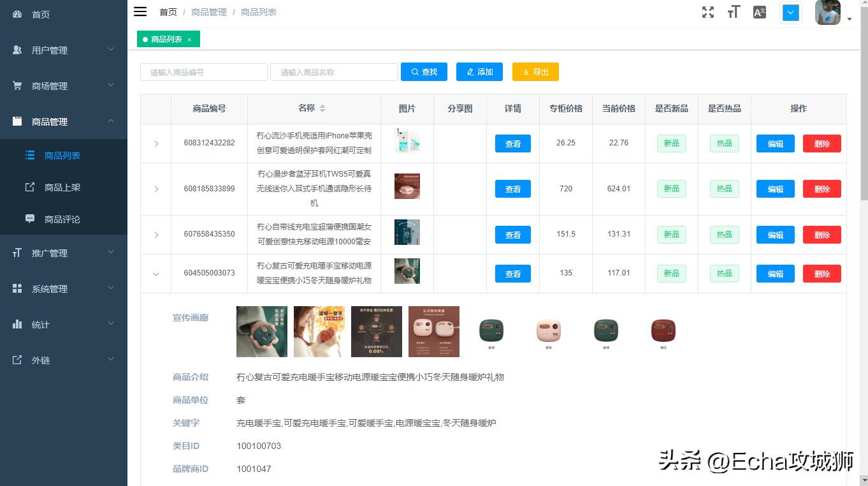Collapse the sidebar with the hamburger icon

click(x=140, y=11)
